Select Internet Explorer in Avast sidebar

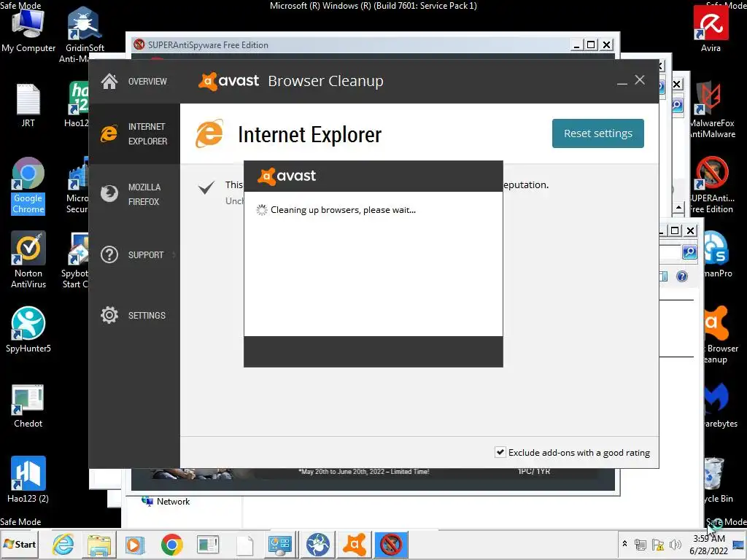point(135,134)
